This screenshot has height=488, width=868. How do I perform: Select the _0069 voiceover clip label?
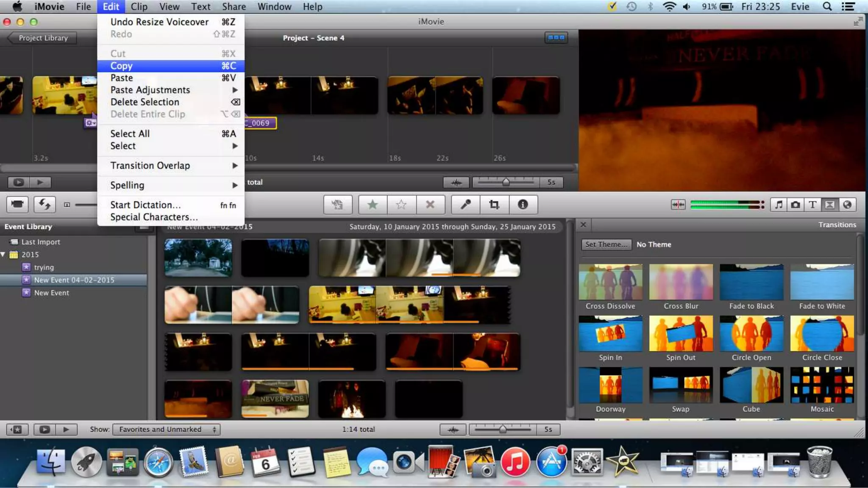[x=260, y=123]
